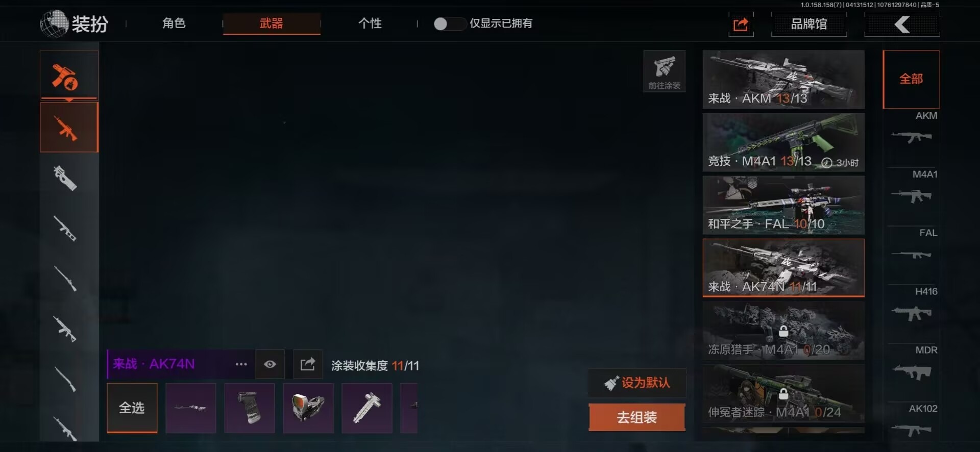Toggle 仅显示已拥有 switch
This screenshot has width=980, height=452.
point(449,23)
